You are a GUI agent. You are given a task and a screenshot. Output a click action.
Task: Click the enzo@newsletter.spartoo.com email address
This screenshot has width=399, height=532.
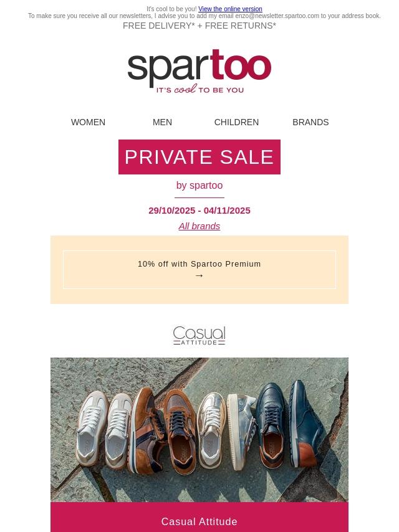click(x=277, y=16)
